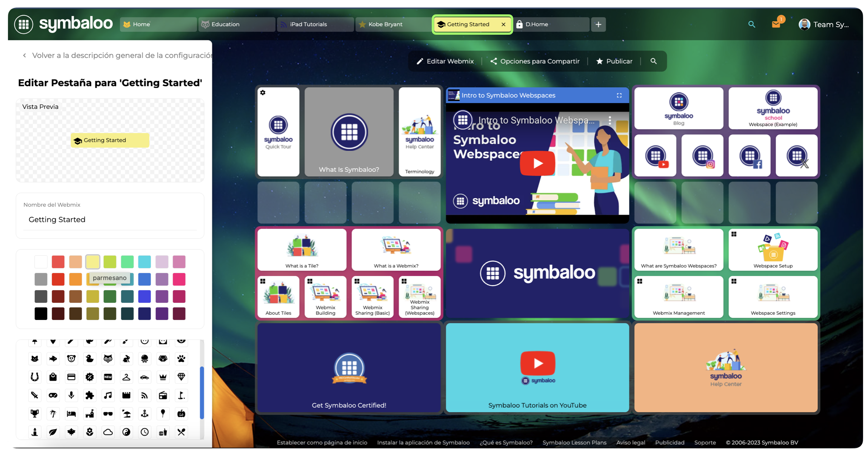The image size is (868, 454).
Task: Click the search magnifier in top header
Action: (x=751, y=24)
